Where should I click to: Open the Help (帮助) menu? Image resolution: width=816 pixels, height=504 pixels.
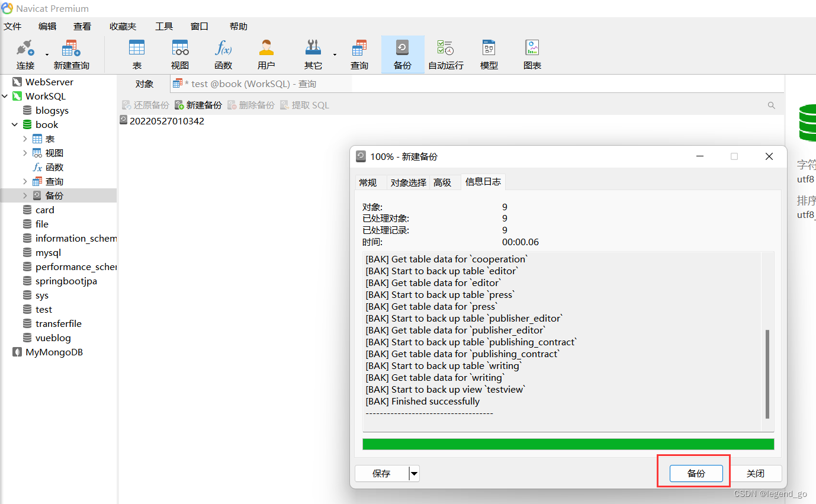[x=239, y=26]
